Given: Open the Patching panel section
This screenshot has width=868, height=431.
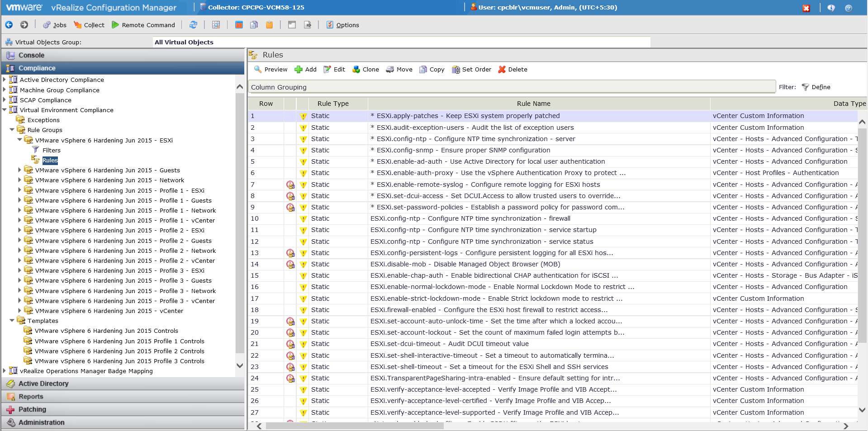Looking at the screenshot, I should click(x=123, y=409).
